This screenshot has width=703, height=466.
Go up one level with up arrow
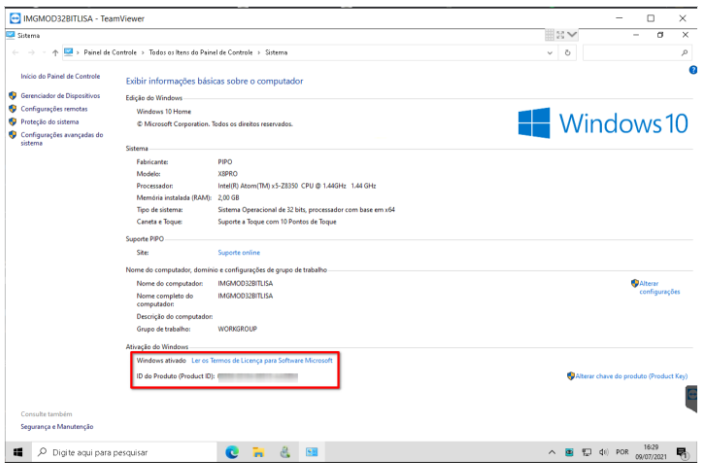(x=55, y=52)
